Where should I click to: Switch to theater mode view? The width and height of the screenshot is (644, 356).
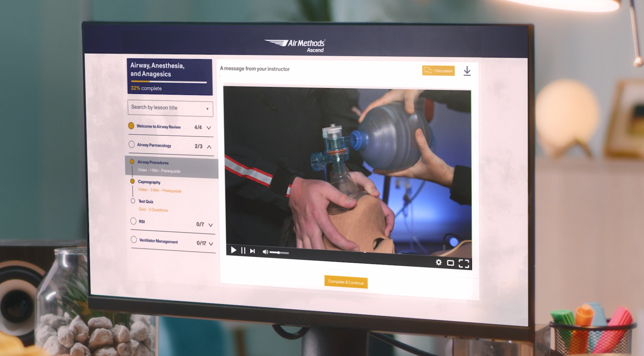click(x=450, y=263)
